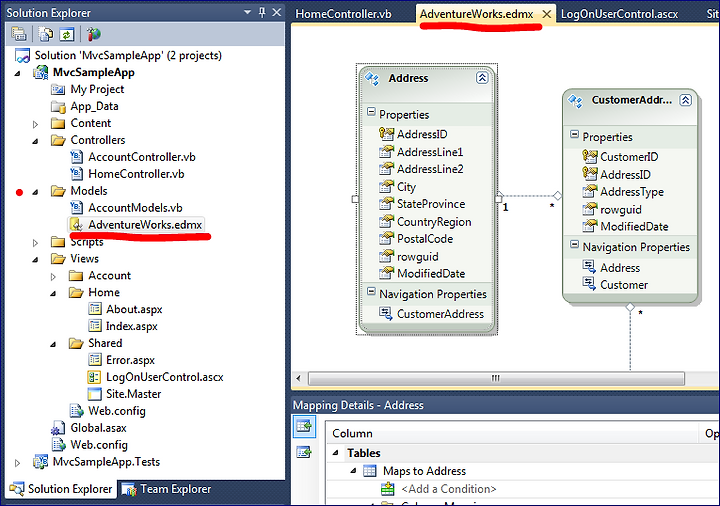
Task: Select the CountryRegion property
Action: (x=434, y=222)
